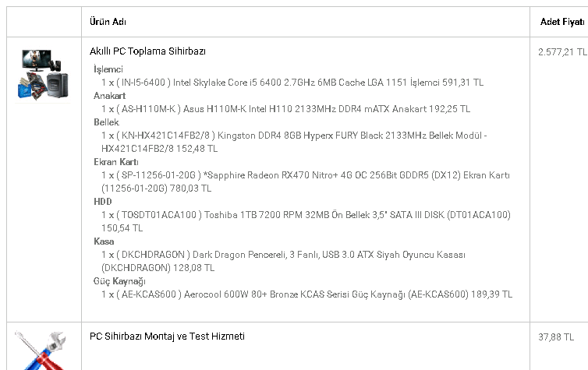Select the Aerocool 600W Güç Kaynağı line

[x=306, y=294]
